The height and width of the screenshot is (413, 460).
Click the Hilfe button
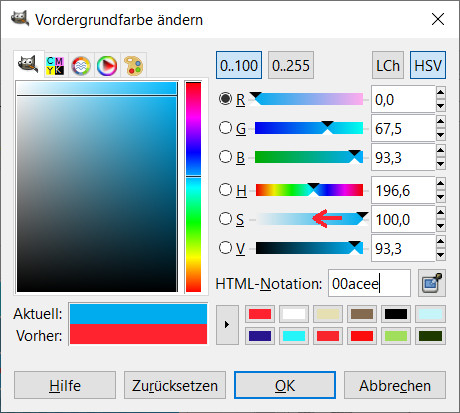pos(65,385)
